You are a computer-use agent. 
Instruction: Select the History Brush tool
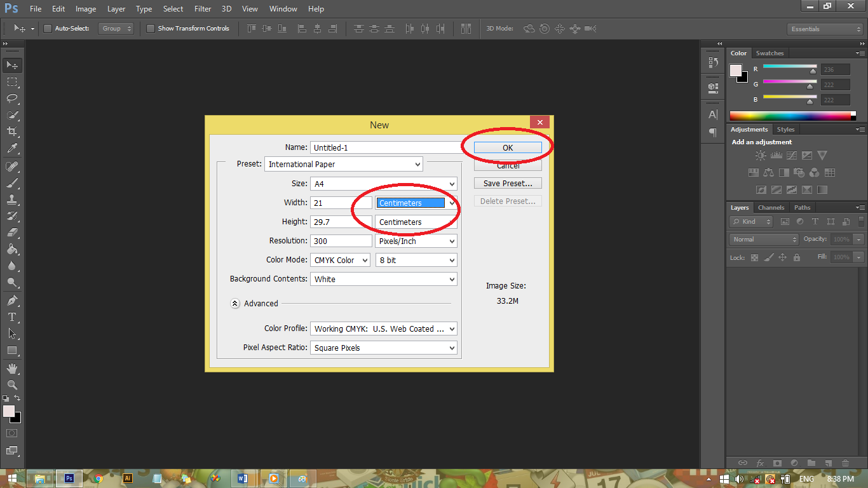[x=12, y=216]
